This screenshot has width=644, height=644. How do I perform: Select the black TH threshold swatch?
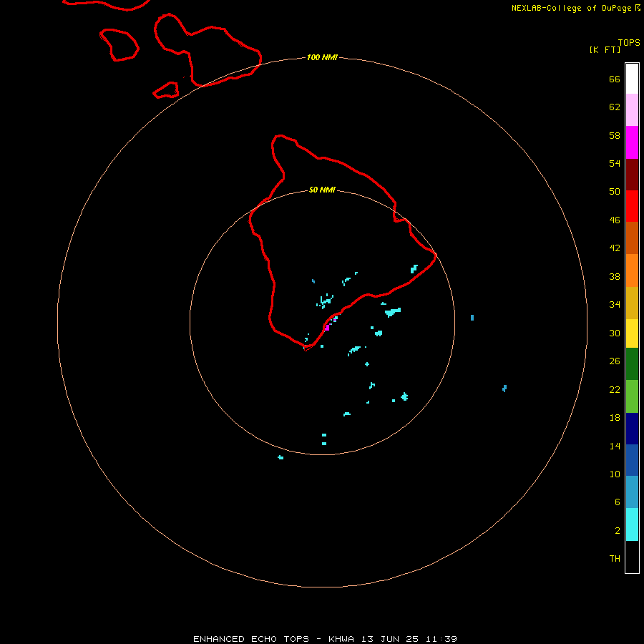(x=632, y=557)
